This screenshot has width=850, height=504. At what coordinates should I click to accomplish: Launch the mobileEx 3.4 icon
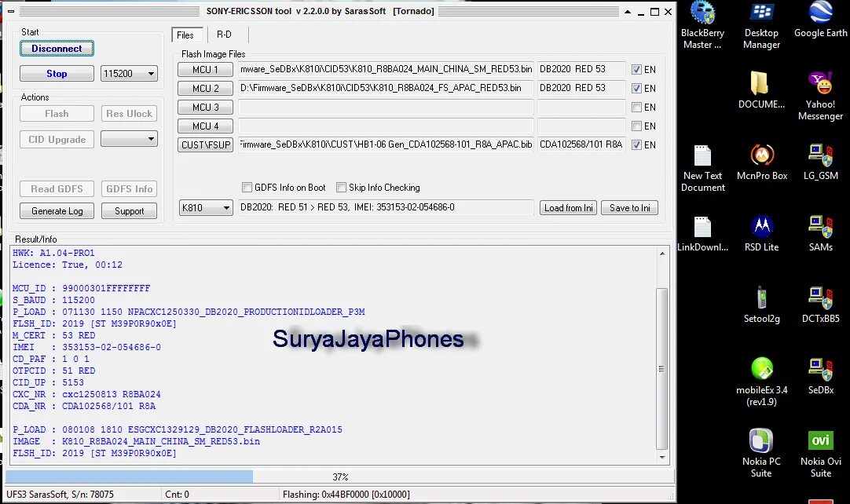[762, 370]
